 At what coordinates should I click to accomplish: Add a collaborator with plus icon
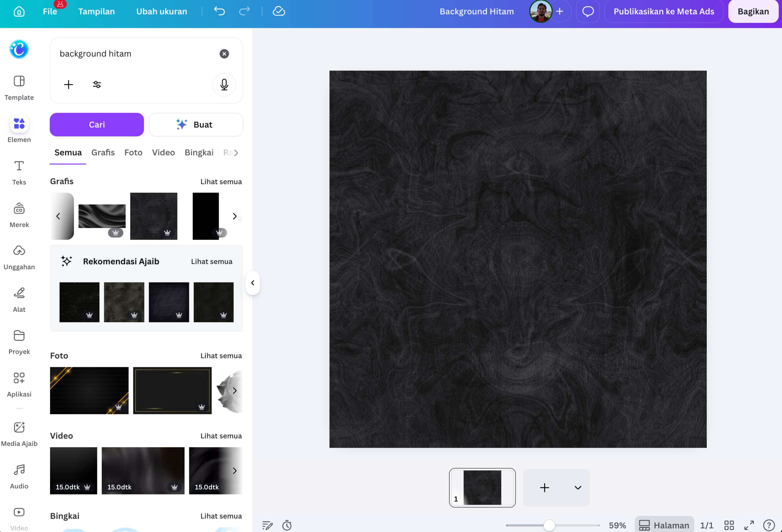click(x=560, y=12)
